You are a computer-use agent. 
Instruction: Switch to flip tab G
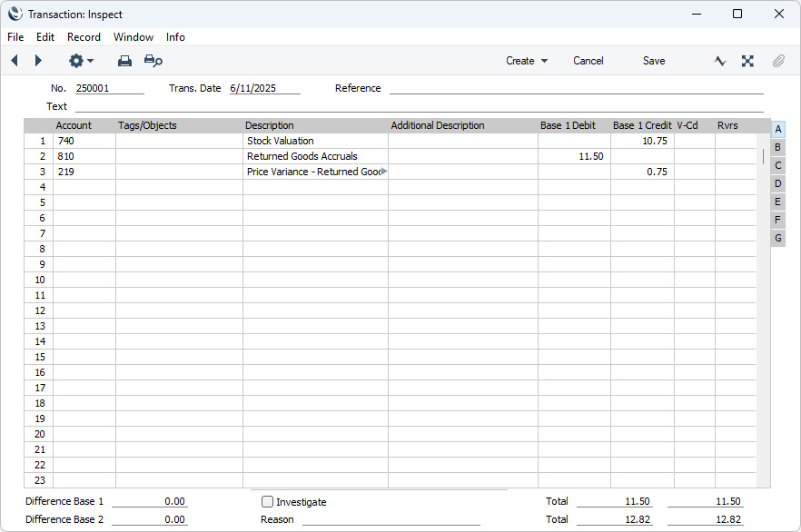(778, 238)
